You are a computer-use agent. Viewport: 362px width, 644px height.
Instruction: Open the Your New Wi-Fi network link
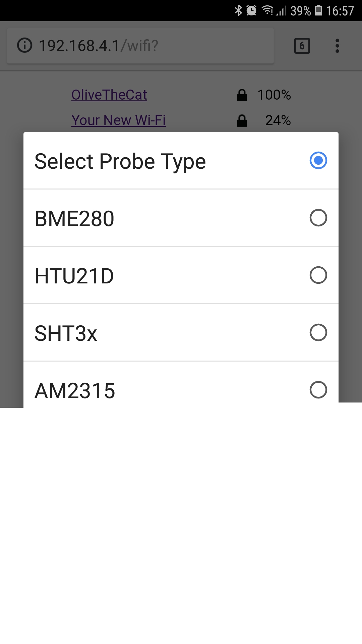click(119, 120)
